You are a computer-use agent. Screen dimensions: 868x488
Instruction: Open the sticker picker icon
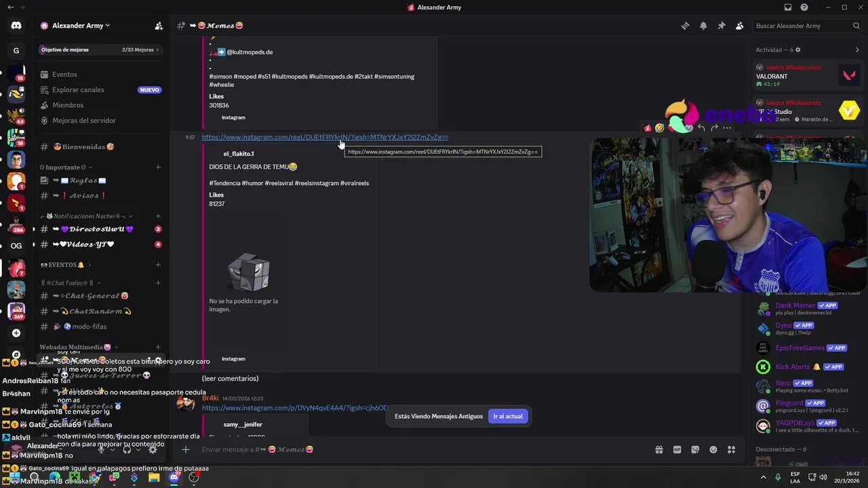[x=695, y=449]
